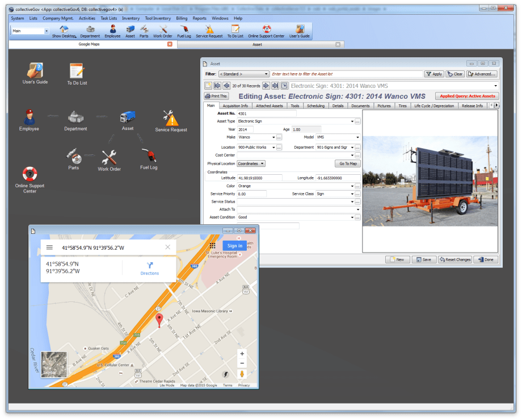
Task: Open the Inventory menu
Action: click(130, 18)
